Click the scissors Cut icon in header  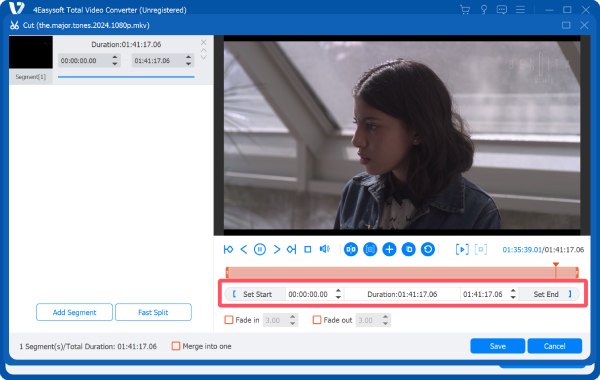point(15,25)
